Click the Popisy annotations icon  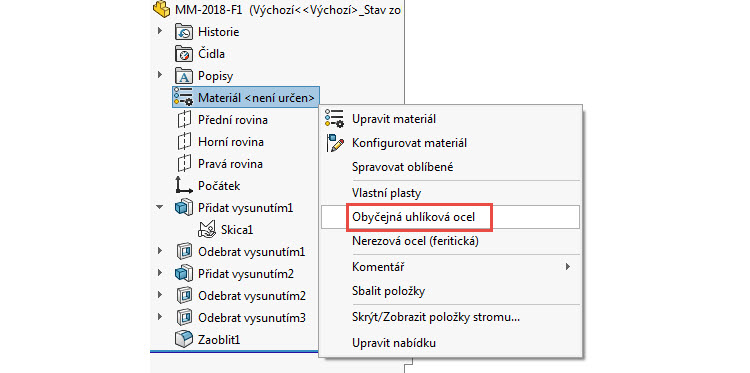184,76
